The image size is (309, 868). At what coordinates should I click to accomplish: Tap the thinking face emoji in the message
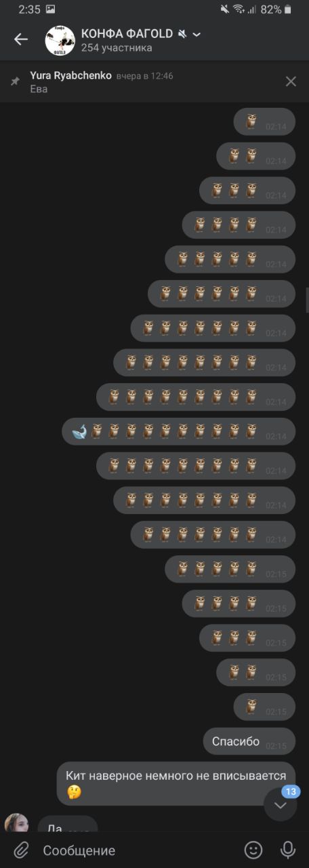(74, 791)
